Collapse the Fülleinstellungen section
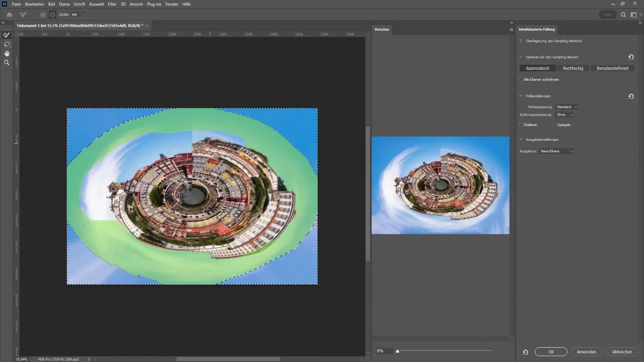The height and width of the screenshot is (362, 644). 521,96
